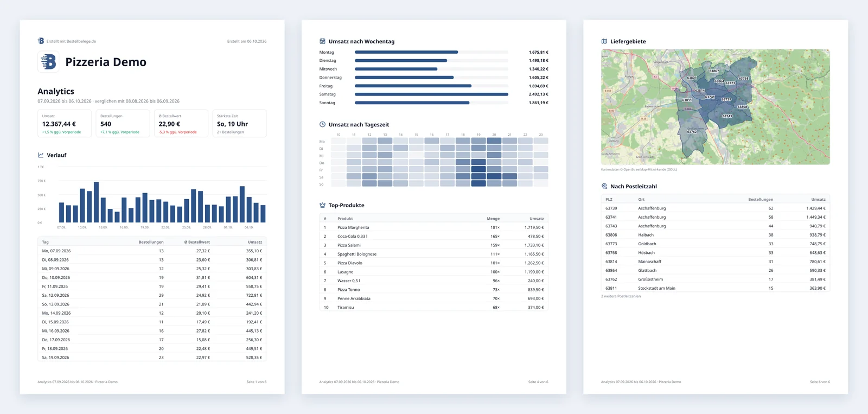The image size is (868, 414).
Task: Click the 'Seite 6 von 6' footer
Action: [x=820, y=382]
